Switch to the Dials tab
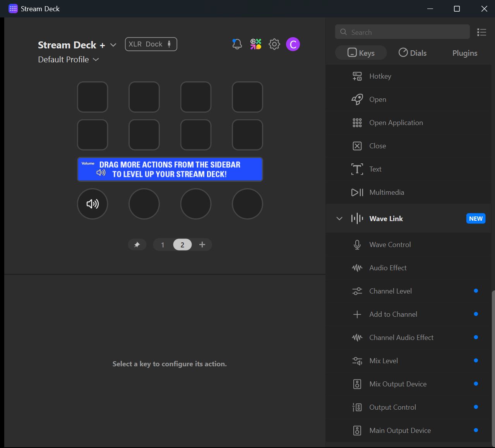Screen dimensions: 495x448 413,53
